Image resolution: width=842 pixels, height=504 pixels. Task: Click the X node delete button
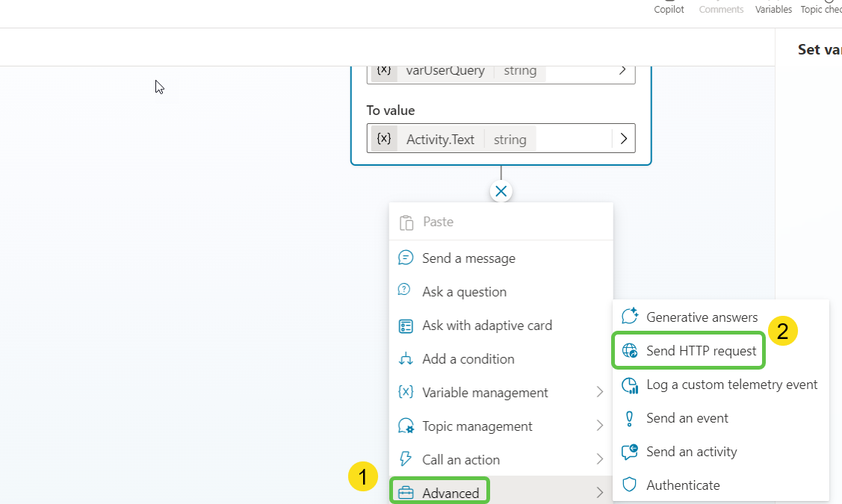(x=501, y=191)
